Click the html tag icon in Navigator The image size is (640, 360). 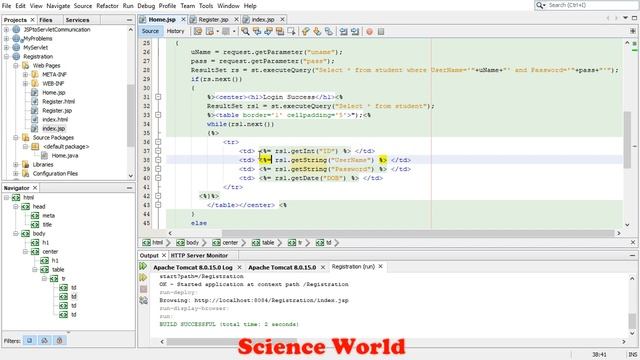[x=16, y=198]
